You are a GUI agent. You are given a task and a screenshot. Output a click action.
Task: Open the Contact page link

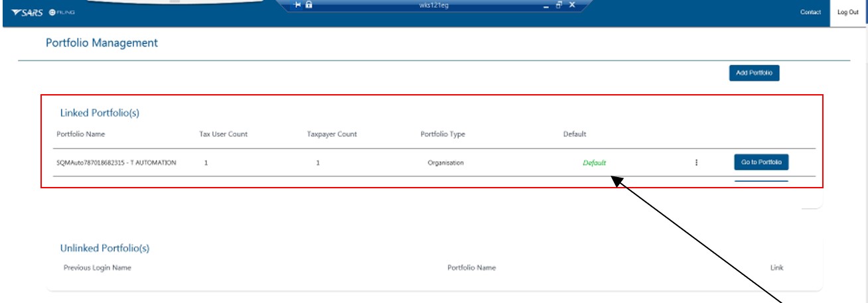[x=810, y=13]
